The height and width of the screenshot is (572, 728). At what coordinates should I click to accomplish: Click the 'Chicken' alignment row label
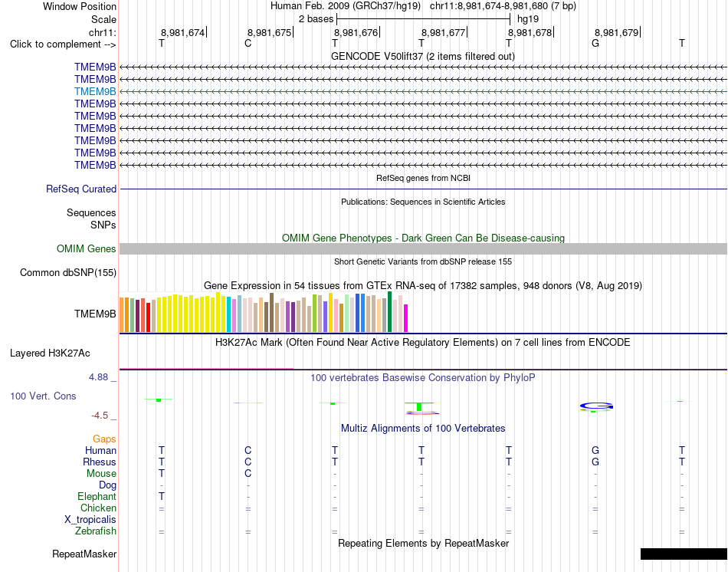[x=98, y=508]
